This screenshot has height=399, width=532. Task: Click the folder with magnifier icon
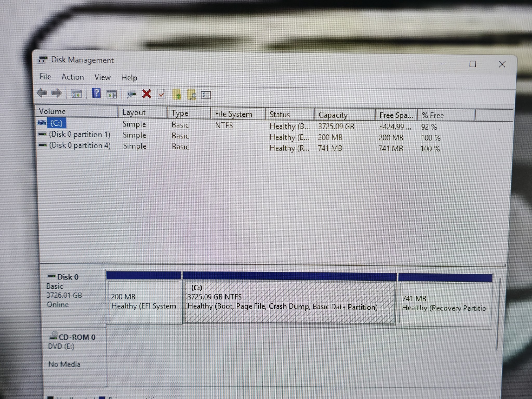(192, 95)
